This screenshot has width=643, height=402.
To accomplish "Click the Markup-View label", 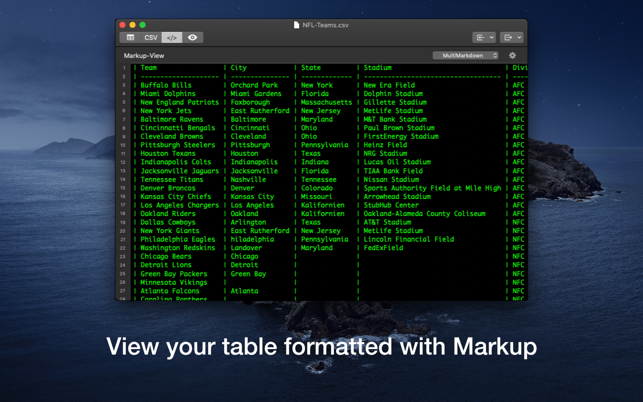I will (144, 55).
